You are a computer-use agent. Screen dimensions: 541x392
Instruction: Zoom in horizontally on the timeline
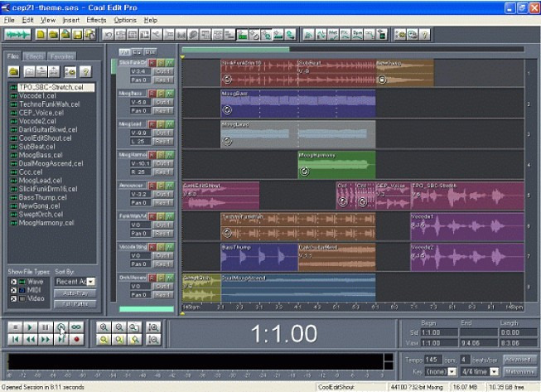[x=104, y=327]
